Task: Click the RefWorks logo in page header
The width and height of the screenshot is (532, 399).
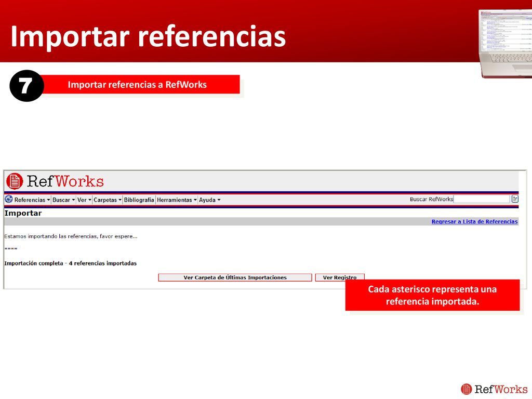Action: (x=55, y=181)
